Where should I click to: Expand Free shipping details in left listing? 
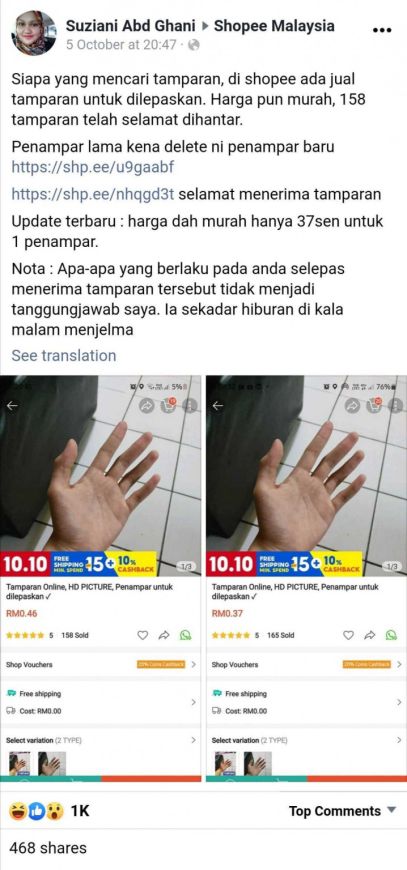tap(100, 702)
